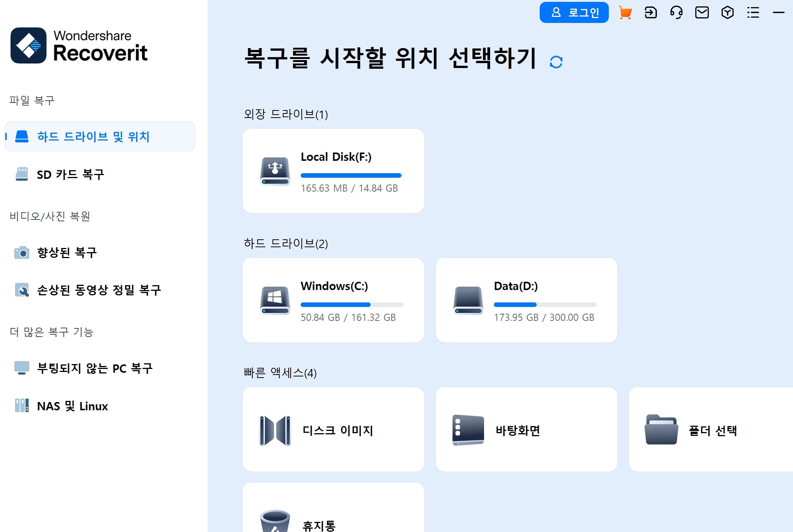Click the folder icon for 폴더 선택
793x532 pixels.
661,430
